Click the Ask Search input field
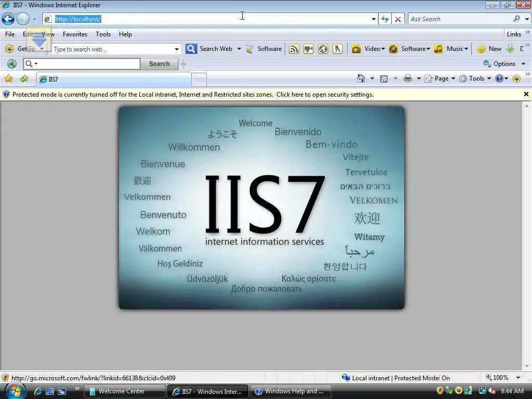 tap(460, 19)
